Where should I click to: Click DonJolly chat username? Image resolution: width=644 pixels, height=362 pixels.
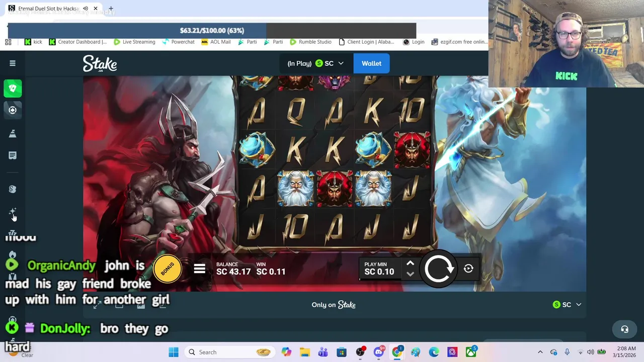[x=65, y=329]
